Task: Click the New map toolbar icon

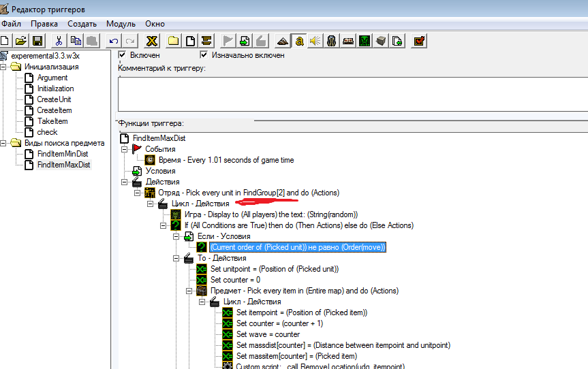Action: point(5,41)
